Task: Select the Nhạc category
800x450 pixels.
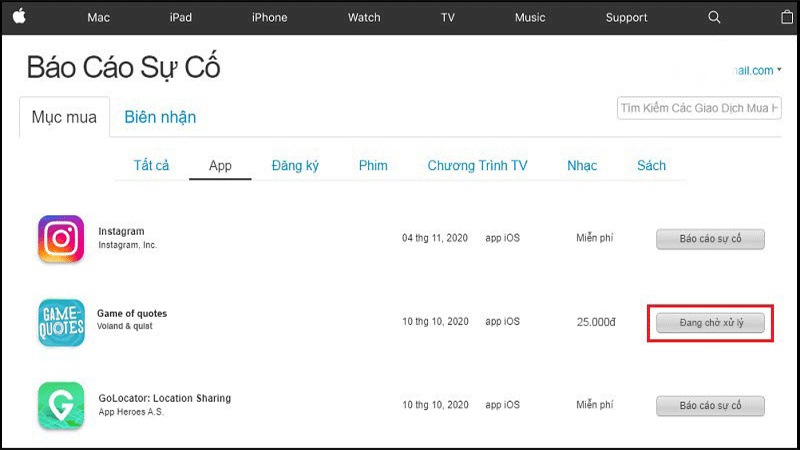Action: click(582, 165)
